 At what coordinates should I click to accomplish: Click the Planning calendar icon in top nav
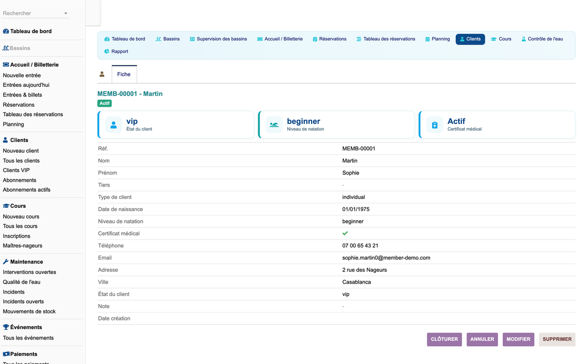coord(428,39)
